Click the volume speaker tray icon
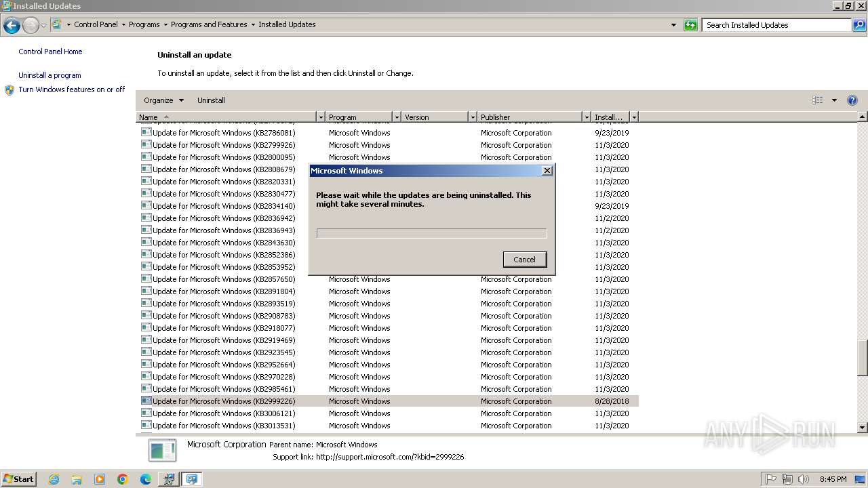The height and width of the screenshot is (488, 868). pyautogui.click(x=804, y=479)
